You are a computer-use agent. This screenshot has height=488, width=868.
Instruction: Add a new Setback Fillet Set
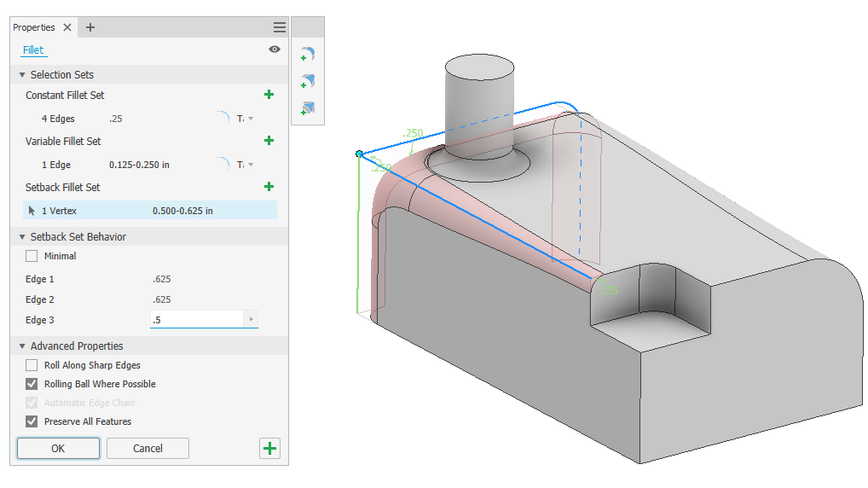pos(269,187)
